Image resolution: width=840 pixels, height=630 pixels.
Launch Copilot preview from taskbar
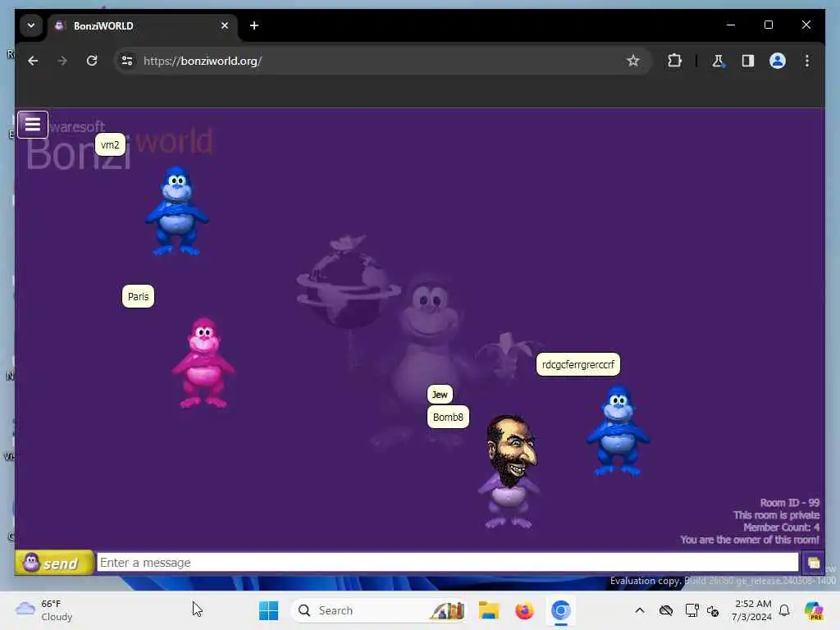click(813, 610)
